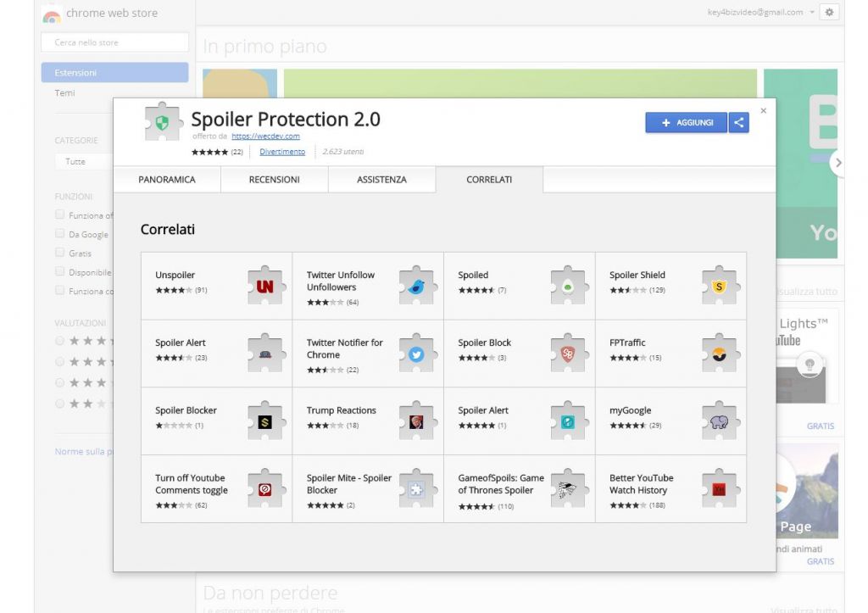868x613 pixels.
Task: Select the top rating radio button under Valutazioni
Action: (60, 341)
